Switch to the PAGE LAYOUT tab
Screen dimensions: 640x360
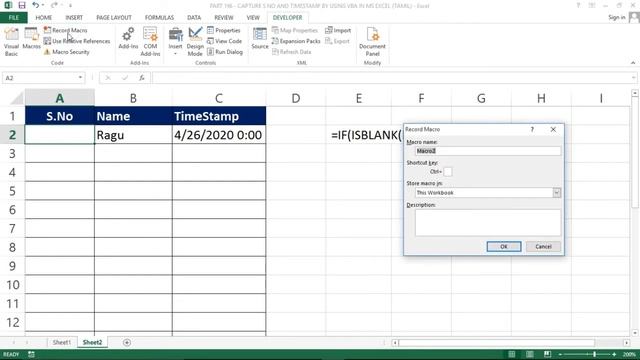pos(114,18)
